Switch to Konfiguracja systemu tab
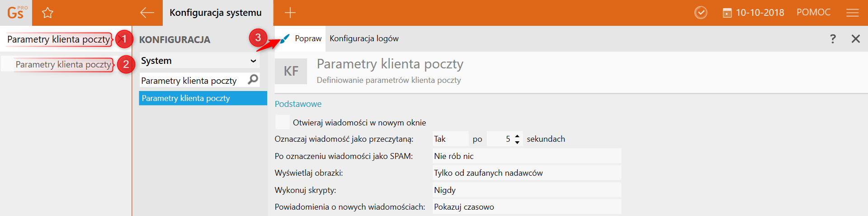The image size is (868, 216). pyautogui.click(x=216, y=13)
